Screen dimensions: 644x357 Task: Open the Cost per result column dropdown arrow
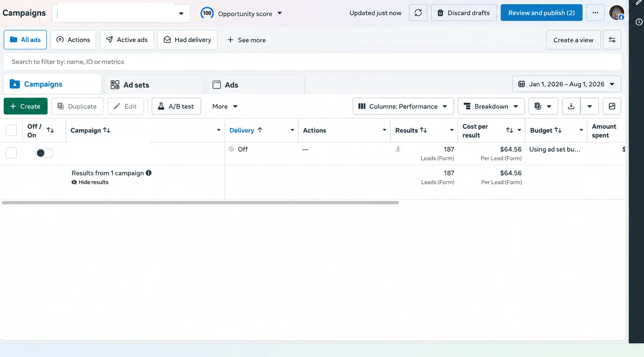point(519,130)
